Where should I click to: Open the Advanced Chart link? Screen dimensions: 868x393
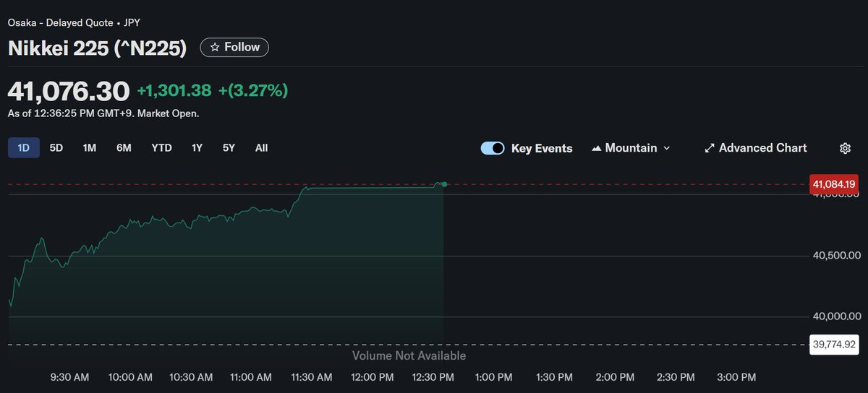(755, 148)
